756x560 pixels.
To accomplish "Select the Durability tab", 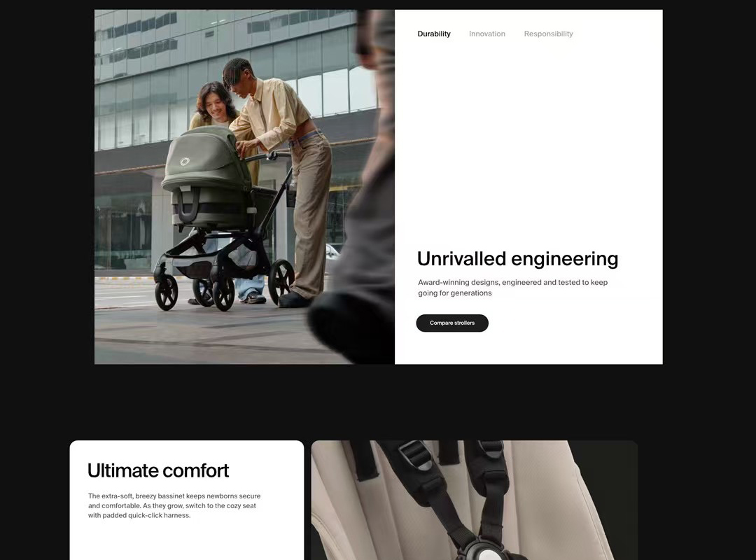I will 434,34.
